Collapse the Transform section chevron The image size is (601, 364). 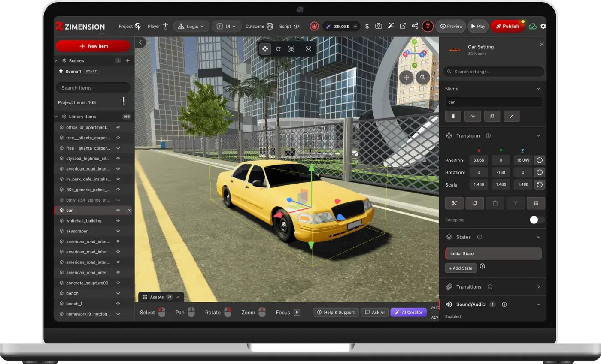click(539, 135)
